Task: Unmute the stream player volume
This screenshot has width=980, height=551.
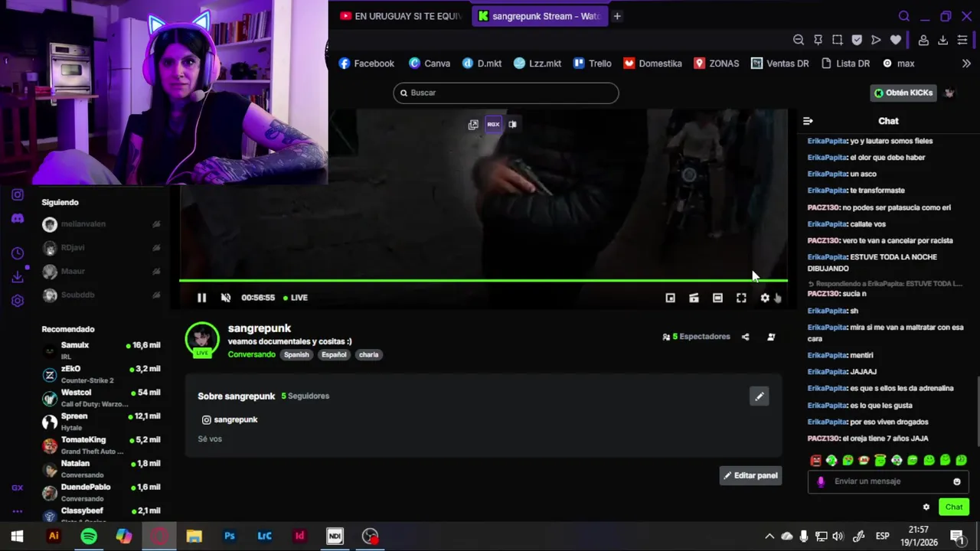Action: click(x=226, y=298)
